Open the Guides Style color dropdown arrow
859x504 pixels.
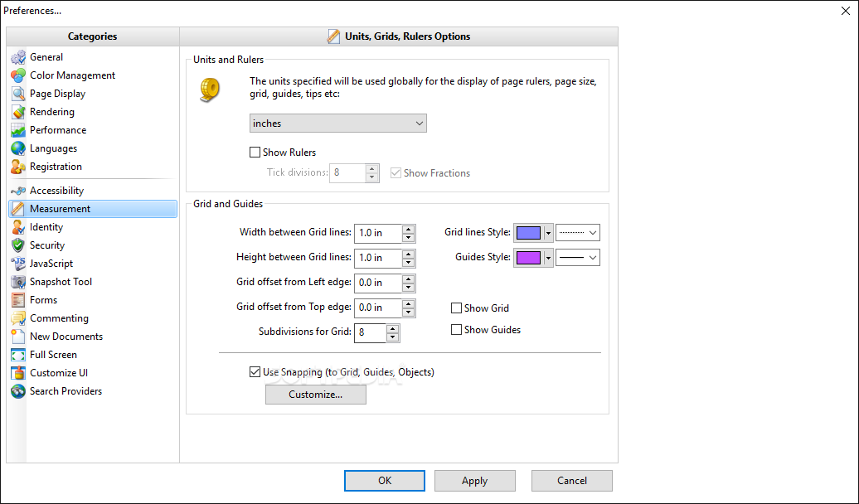(548, 258)
